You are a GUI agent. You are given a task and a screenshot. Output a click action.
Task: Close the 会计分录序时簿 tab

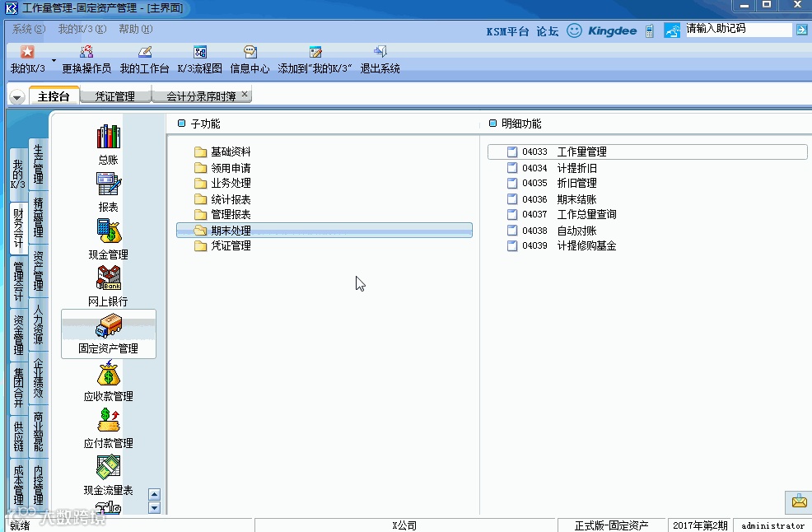tap(245, 94)
